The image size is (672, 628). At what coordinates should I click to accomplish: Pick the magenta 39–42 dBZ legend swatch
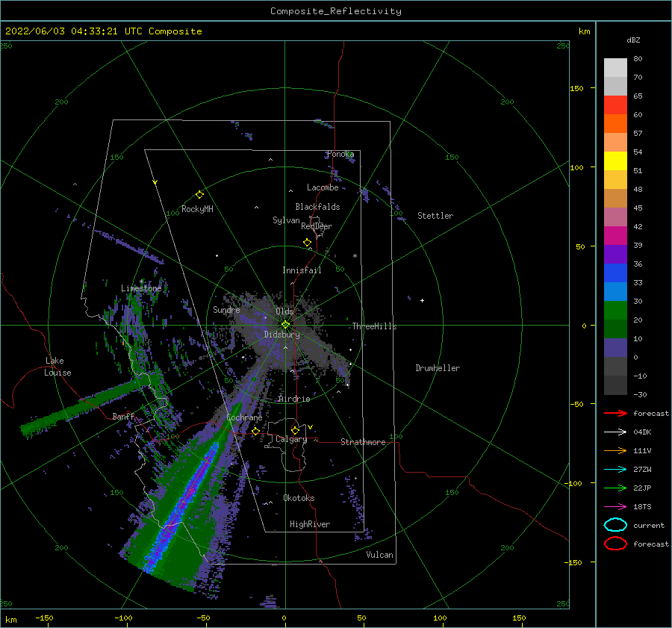pos(615,236)
